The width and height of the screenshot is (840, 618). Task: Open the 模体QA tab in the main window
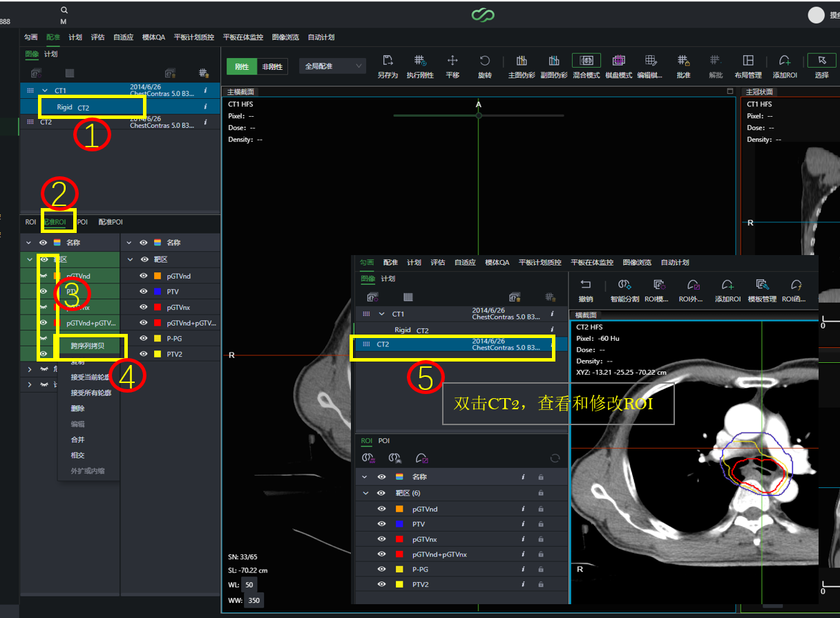click(x=153, y=37)
